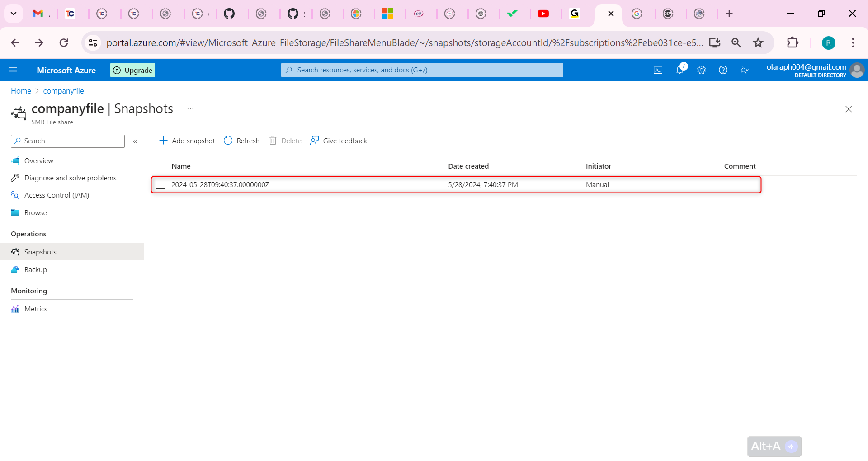Click the Comment column header
The height and width of the screenshot is (461, 868).
tap(740, 166)
